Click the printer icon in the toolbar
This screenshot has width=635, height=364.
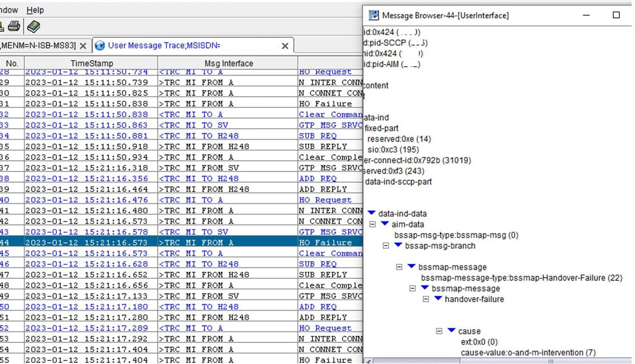pyautogui.click(x=14, y=26)
